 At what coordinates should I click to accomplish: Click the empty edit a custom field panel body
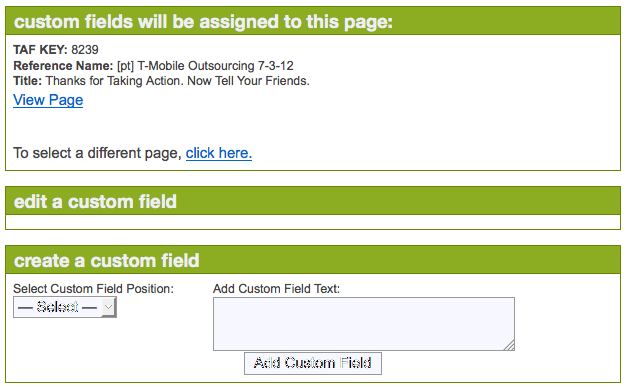click(x=313, y=222)
